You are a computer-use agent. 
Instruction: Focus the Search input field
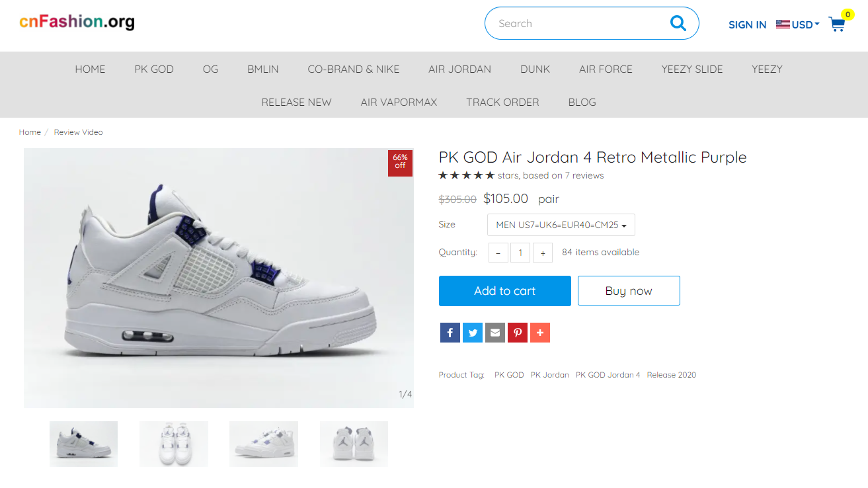575,24
